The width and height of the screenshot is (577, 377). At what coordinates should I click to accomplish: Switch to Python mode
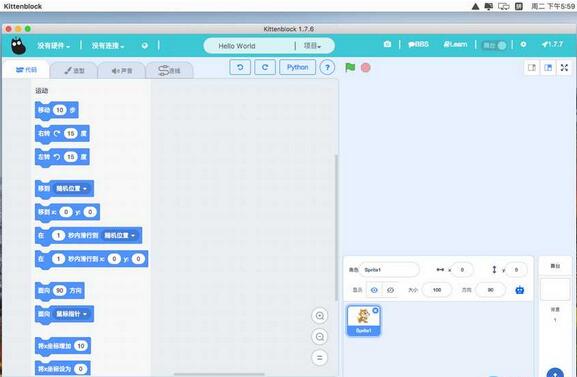point(297,67)
